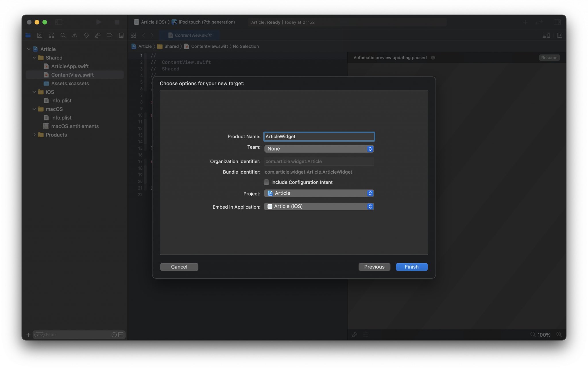The height and width of the screenshot is (369, 588).
Task: Open the Team dropdown selector
Action: [x=319, y=149]
